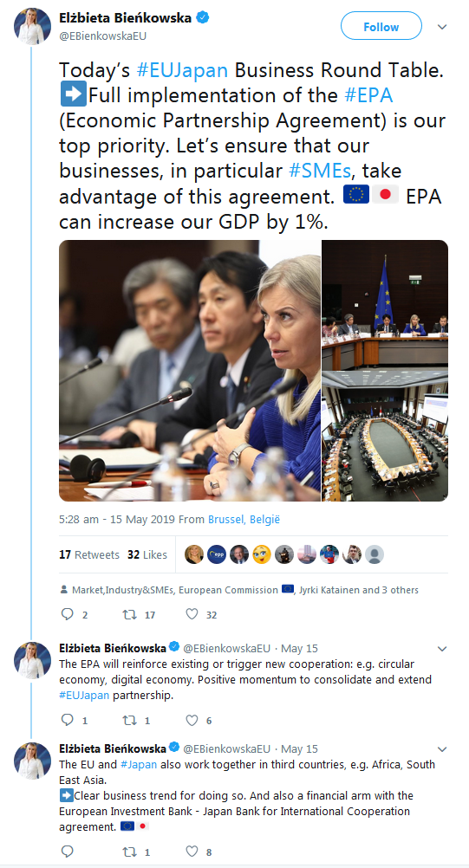
Task: View the 17 Retweets list
Action: point(89,554)
